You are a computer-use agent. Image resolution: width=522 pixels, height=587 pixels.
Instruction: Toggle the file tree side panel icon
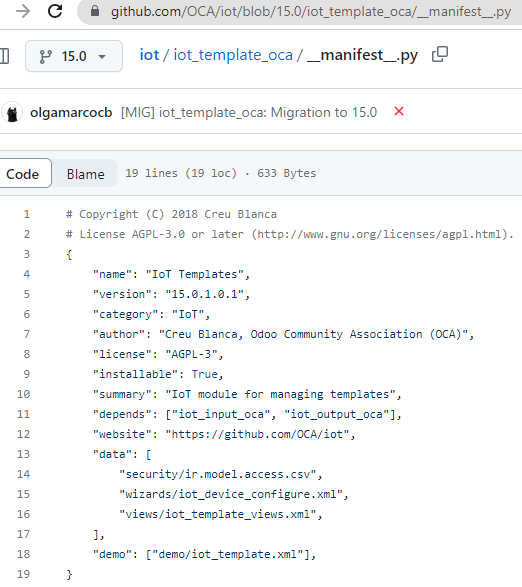4,56
